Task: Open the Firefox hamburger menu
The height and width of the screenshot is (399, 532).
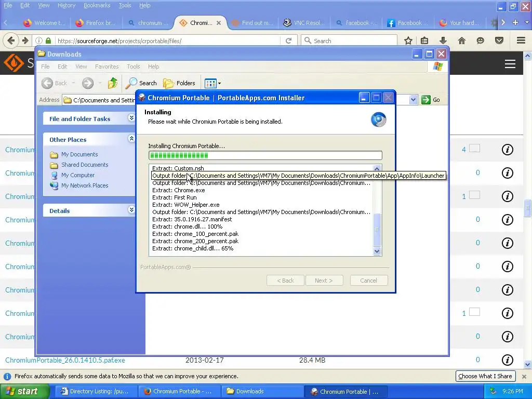Action: (x=521, y=41)
